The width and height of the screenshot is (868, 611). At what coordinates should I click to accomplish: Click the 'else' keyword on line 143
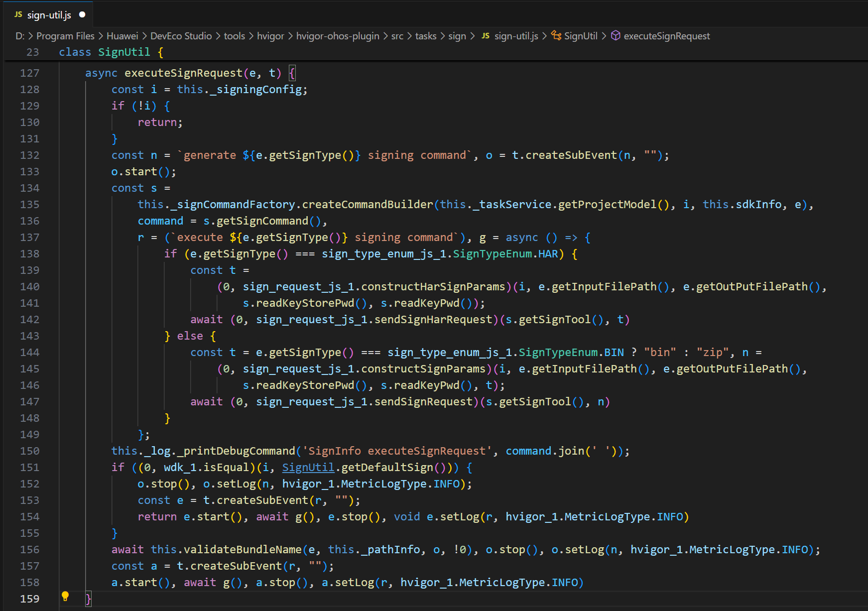click(190, 336)
